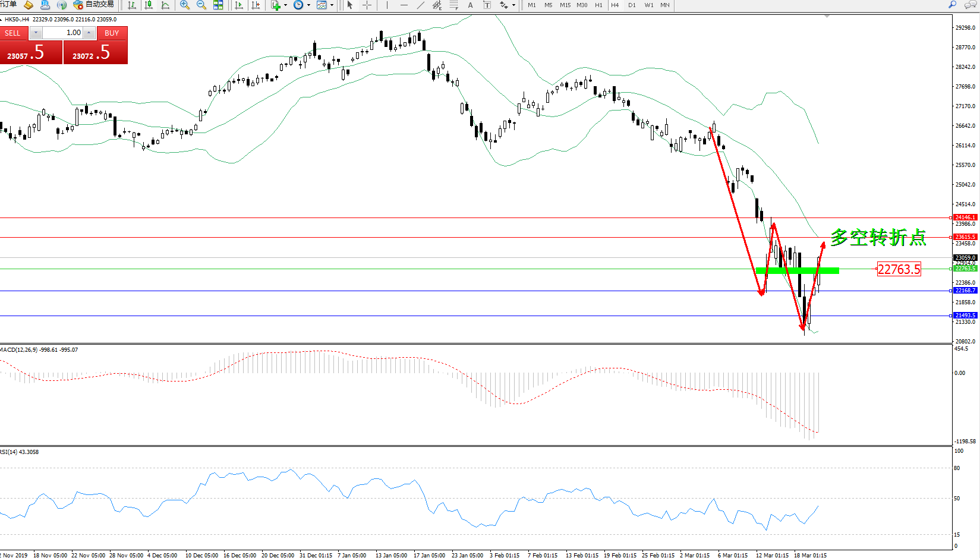
Task: Switch chart to candlestick display mode
Action: point(149,5)
